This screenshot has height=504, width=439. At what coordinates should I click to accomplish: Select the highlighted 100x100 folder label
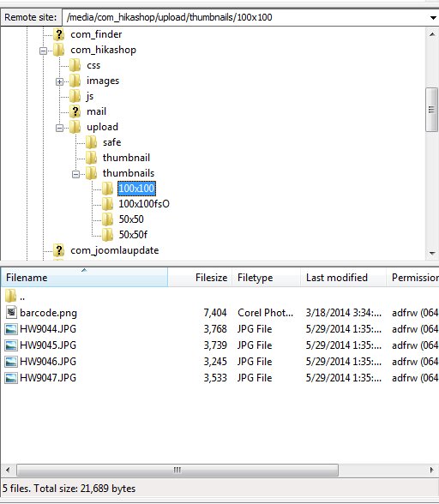(136, 189)
